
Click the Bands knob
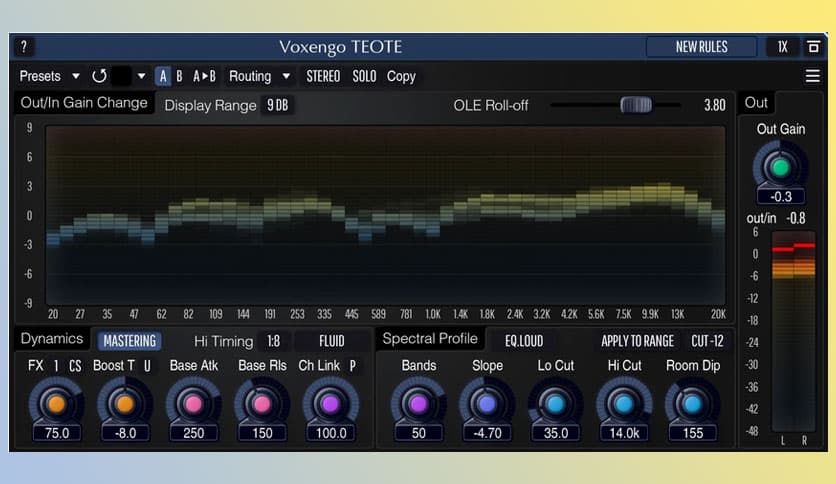coord(419,404)
